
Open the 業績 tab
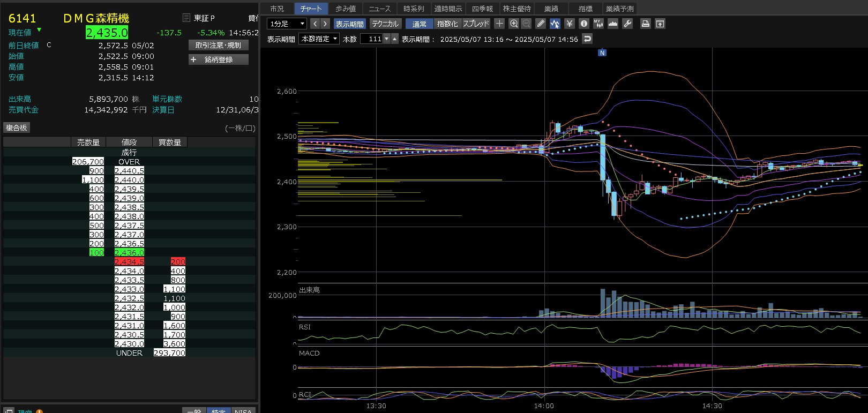pos(551,9)
